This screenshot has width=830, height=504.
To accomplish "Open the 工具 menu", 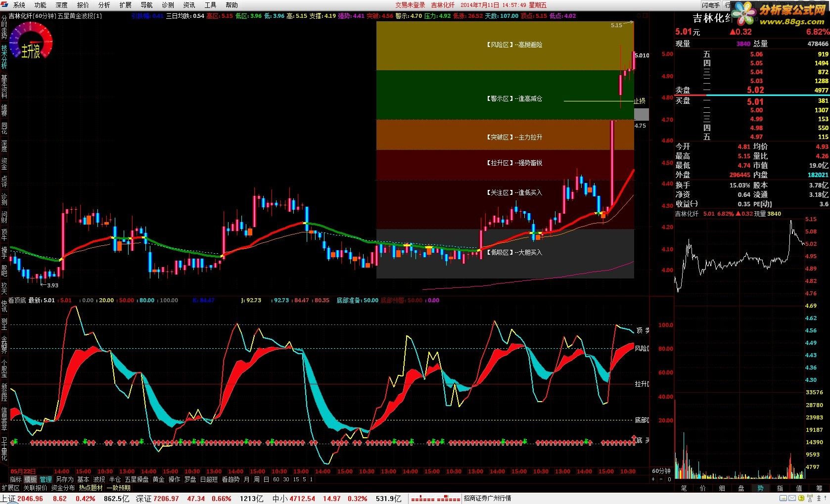I will tap(210, 5).
